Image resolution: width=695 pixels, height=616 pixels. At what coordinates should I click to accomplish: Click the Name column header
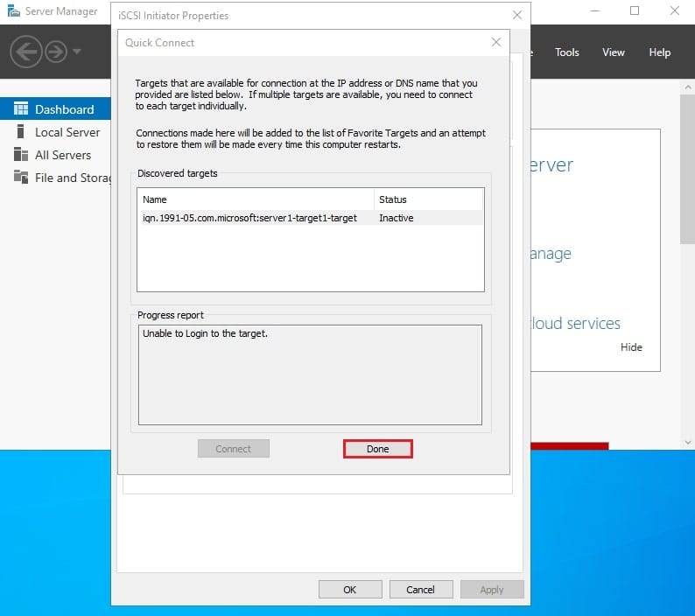pos(256,199)
